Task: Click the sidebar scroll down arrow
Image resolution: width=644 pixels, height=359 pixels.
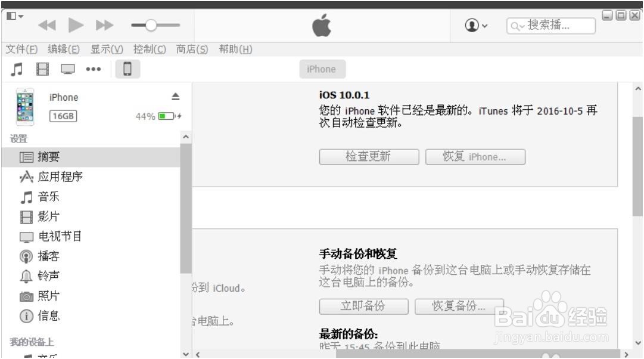Action: (186, 354)
